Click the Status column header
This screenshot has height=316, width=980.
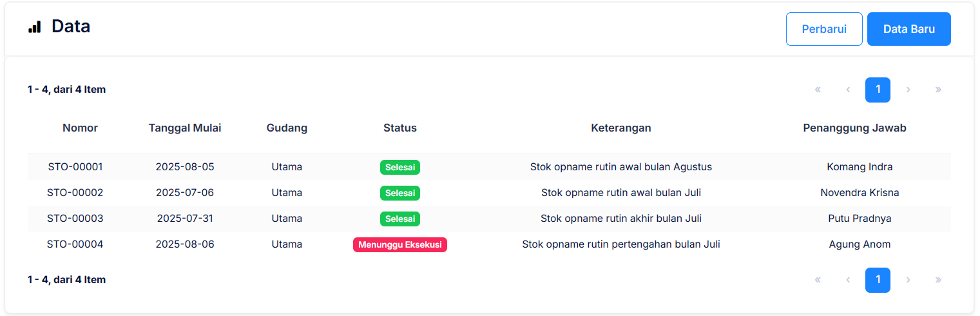(x=399, y=128)
